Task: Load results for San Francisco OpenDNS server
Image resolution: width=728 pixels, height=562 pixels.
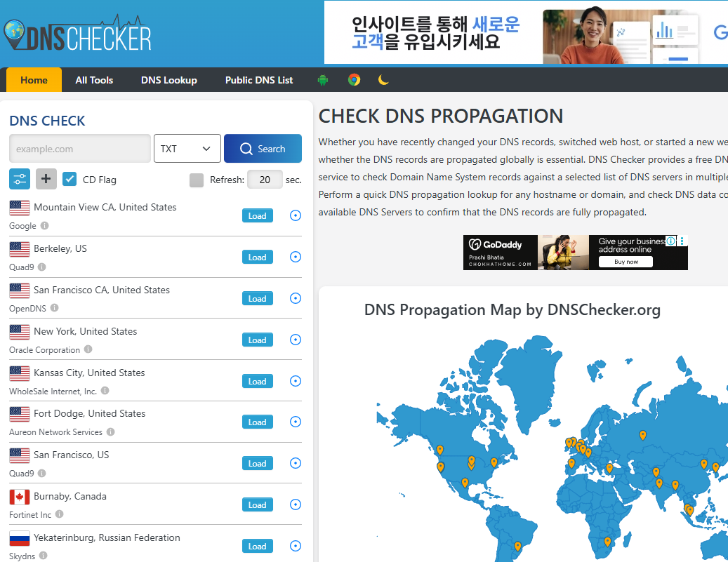Action: pos(257,298)
